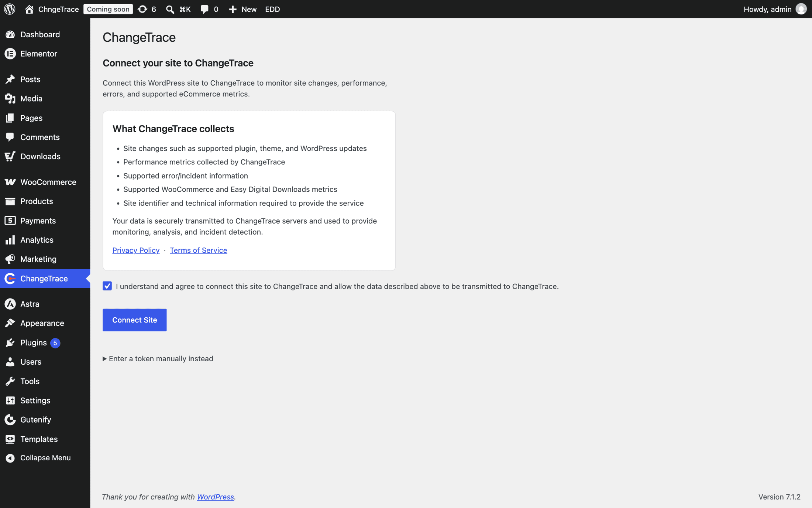The width and height of the screenshot is (812, 508).
Task: Open the Dashboard menu item
Action: pos(40,34)
